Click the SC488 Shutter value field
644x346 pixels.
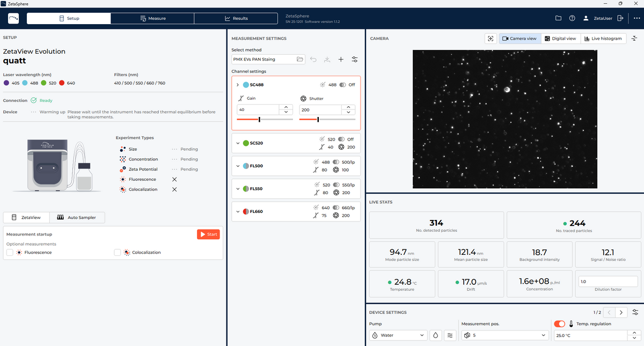tap(320, 109)
